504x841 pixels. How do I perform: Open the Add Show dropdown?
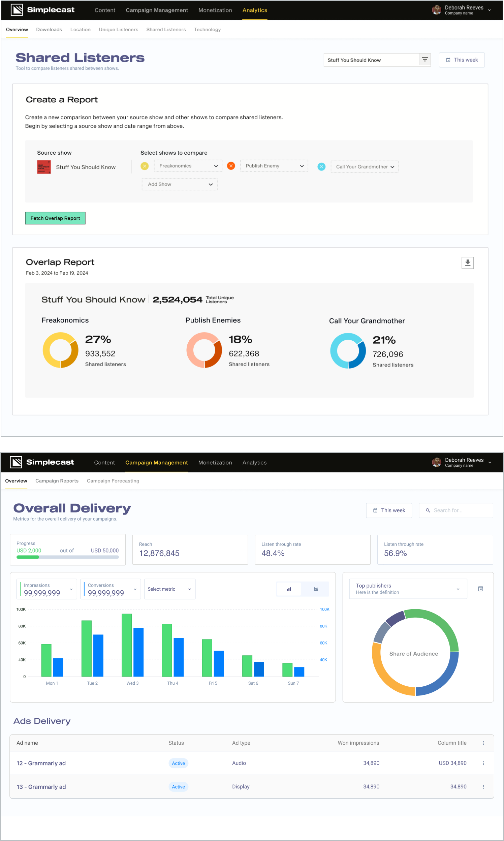click(180, 184)
